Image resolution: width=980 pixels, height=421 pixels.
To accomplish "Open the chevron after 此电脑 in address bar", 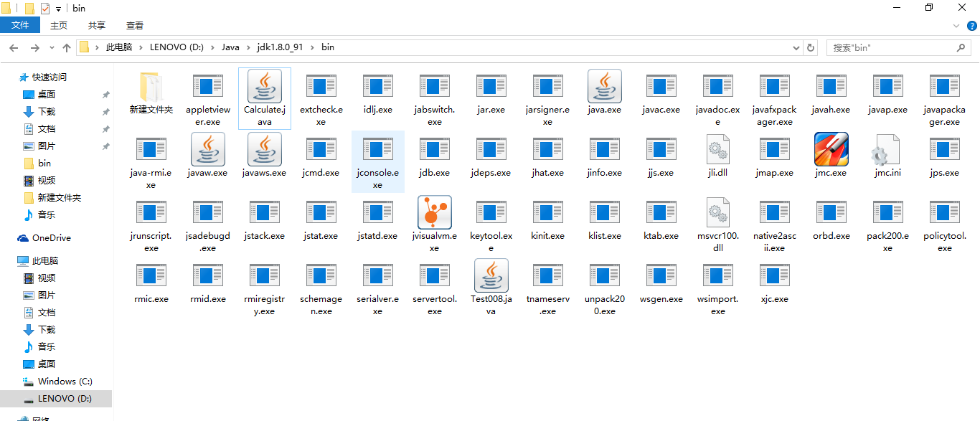I will (x=141, y=47).
